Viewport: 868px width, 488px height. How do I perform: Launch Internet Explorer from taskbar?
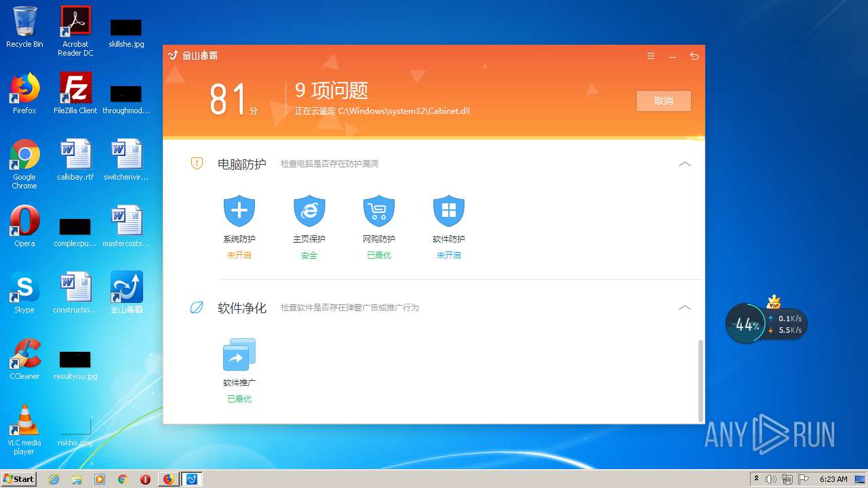tap(54, 479)
